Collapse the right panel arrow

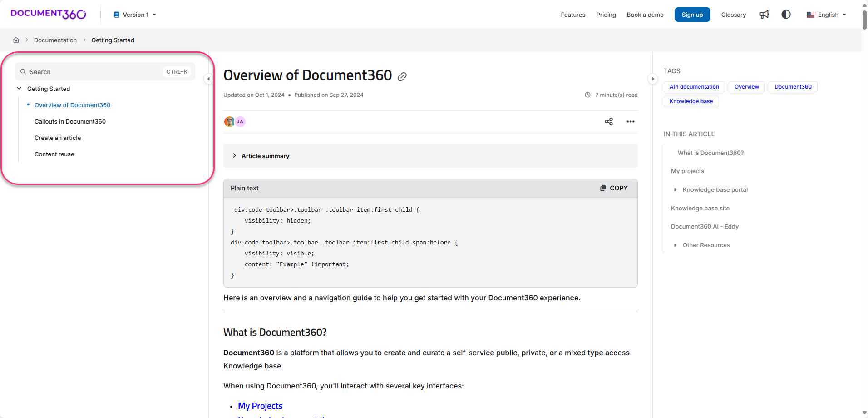point(653,79)
